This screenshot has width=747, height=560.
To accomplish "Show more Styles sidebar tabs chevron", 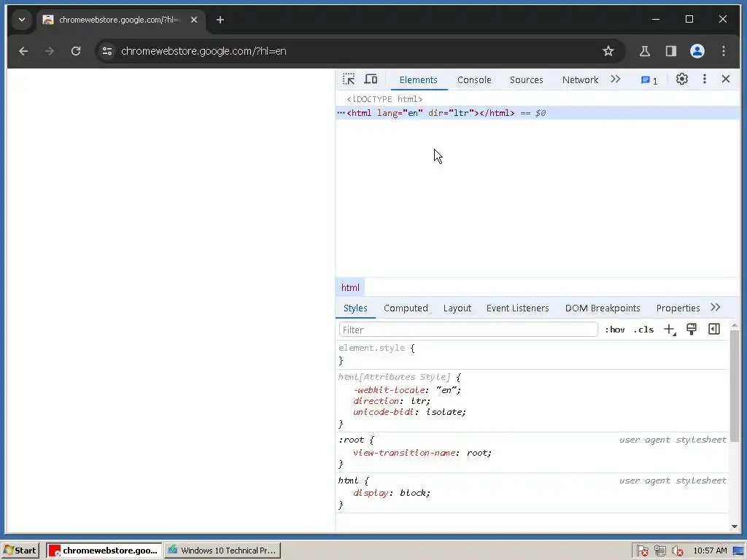I will coord(716,308).
